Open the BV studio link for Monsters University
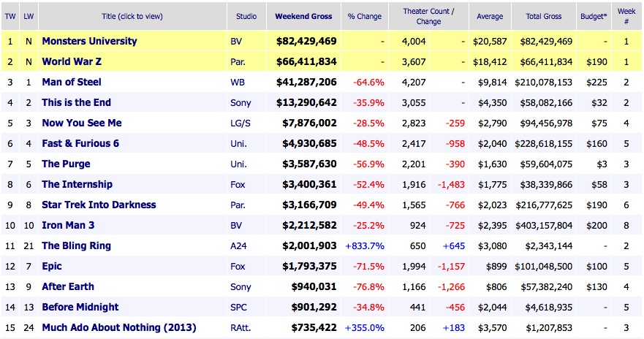 point(235,42)
